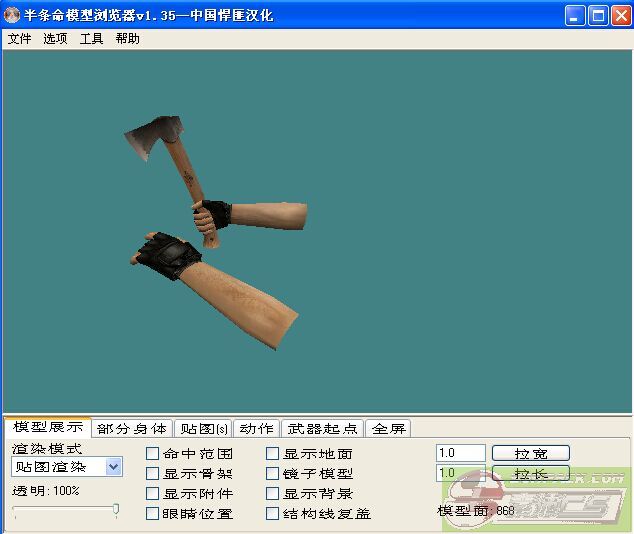The width and height of the screenshot is (634, 534).
Task: Click the width scale input field above 拉长
Action: (x=460, y=454)
